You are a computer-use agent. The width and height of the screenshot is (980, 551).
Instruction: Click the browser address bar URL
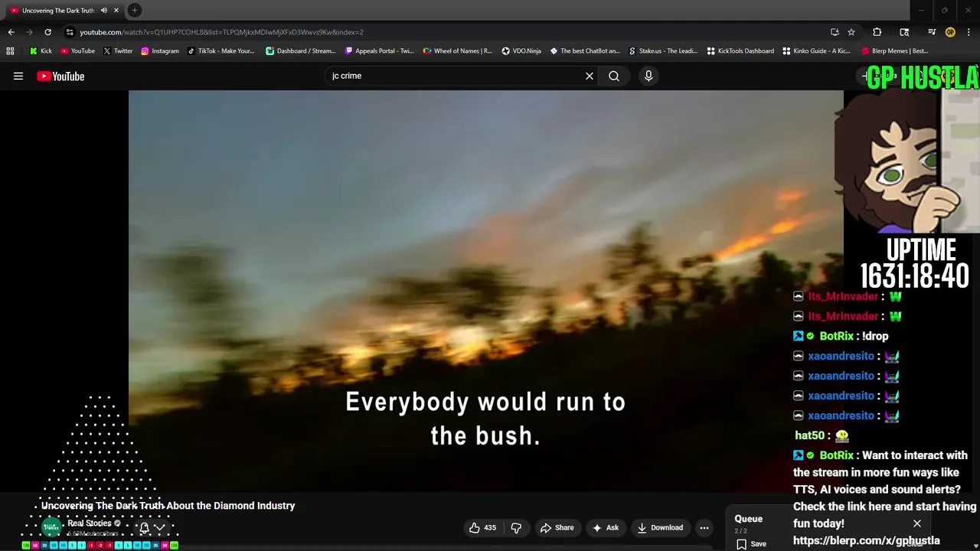pos(221,32)
